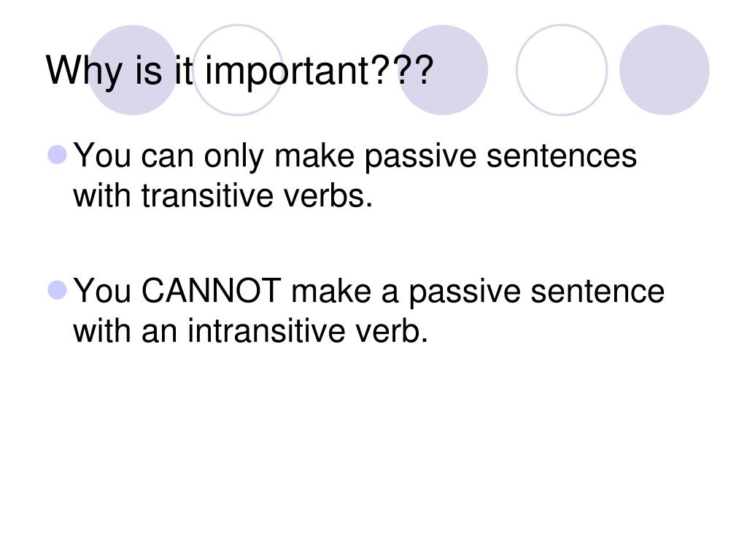The height and width of the screenshot is (560, 747).
Task: Click the text 'passive sentences' in first bullet
Action: 500,157
